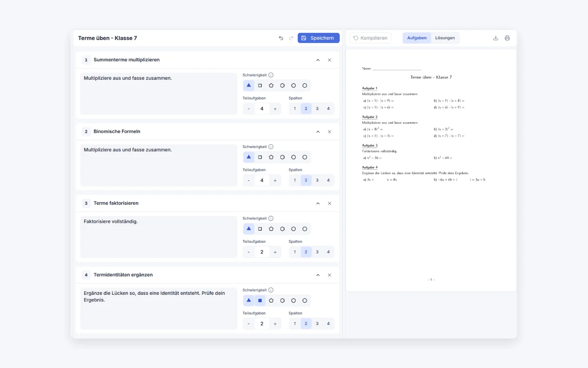Viewport: 588px width, 368px height.
Task: Click the redo arrow icon
Action: pos(291,38)
